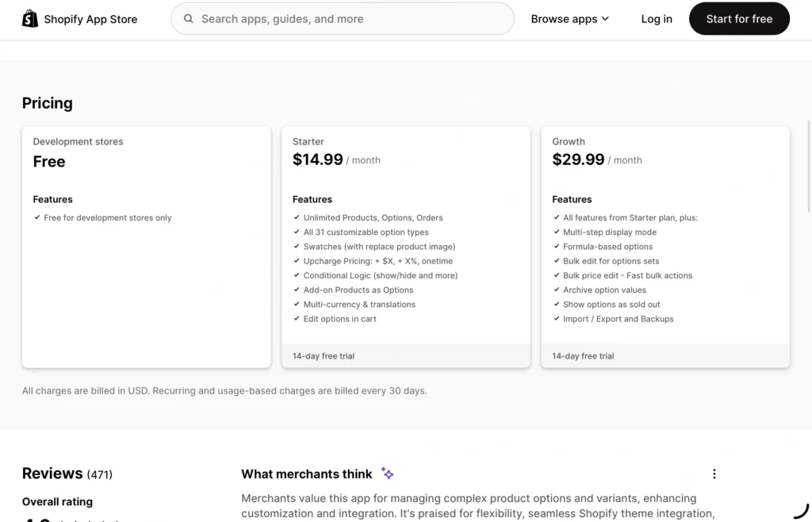The image size is (812, 522).
Task: Click the checkmark beside "Multi-step display mode"
Action: (556, 232)
